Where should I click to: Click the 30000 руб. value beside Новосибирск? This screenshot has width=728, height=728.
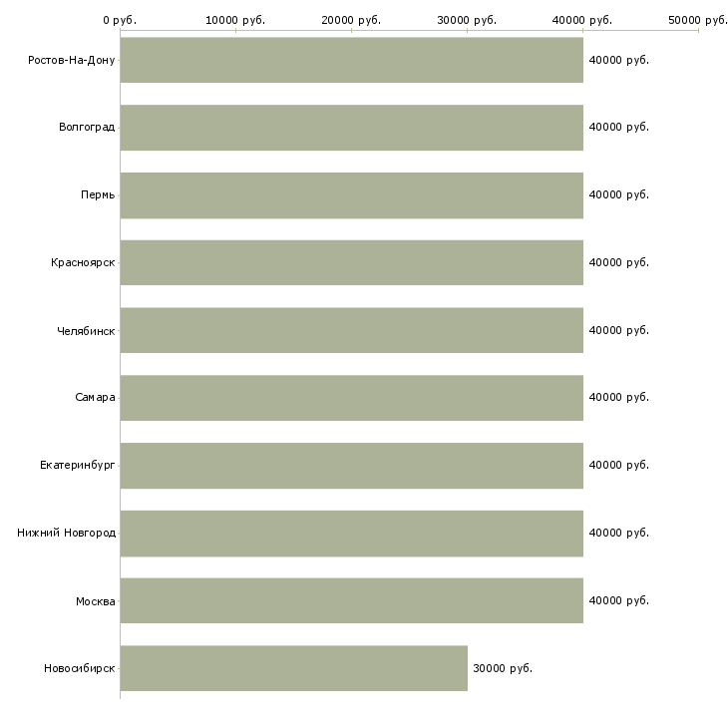tap(503, 668)
